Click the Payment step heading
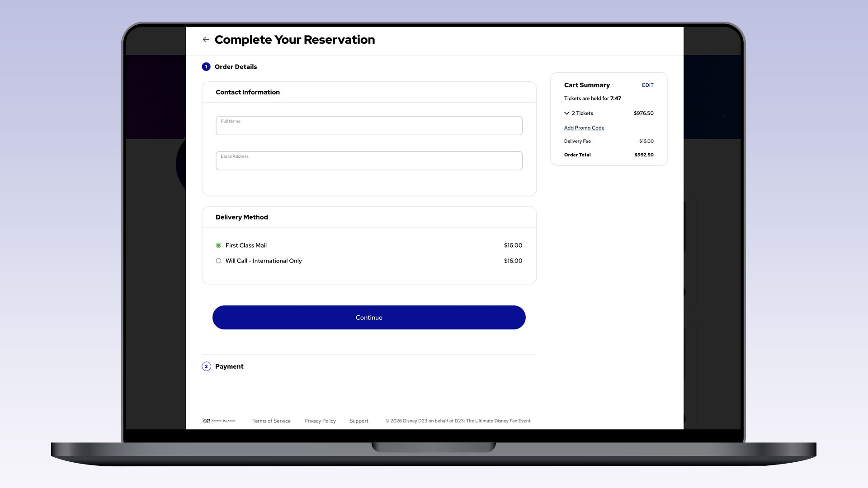 pyautogui.click(x=229, y=366)
